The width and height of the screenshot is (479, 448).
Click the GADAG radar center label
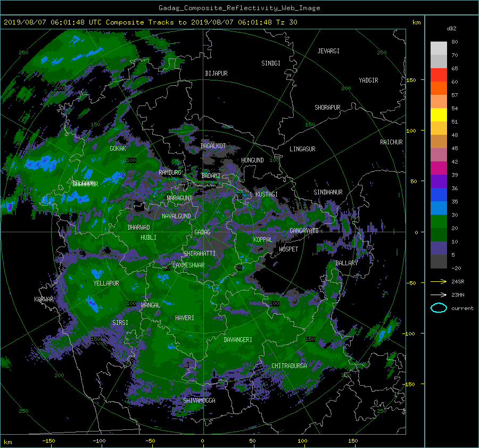coord(202,232)
